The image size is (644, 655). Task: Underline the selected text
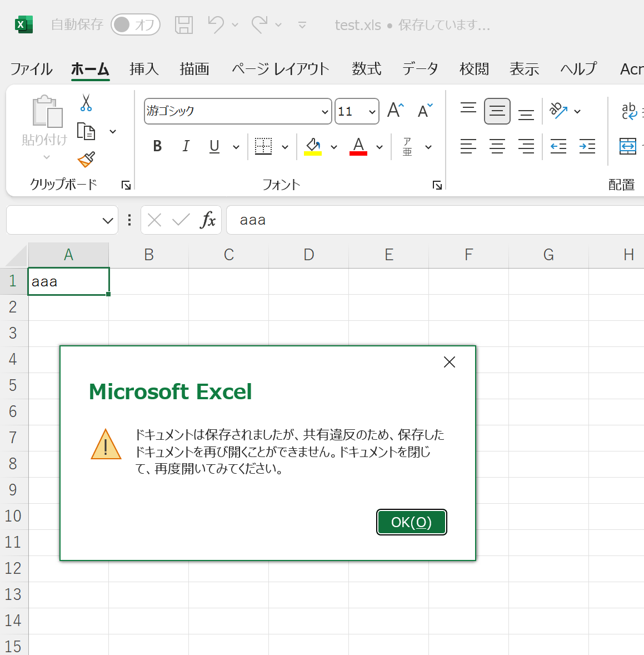[x=214, y=146]
